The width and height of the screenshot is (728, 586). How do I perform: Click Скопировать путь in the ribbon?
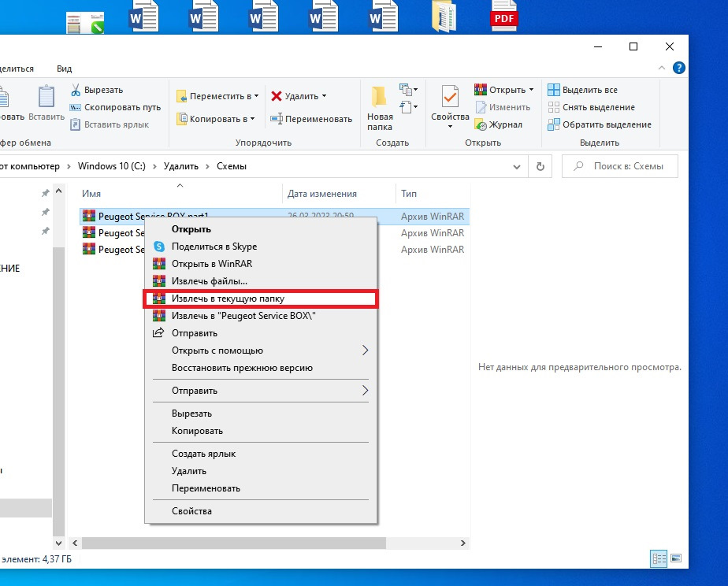(116, 107)
